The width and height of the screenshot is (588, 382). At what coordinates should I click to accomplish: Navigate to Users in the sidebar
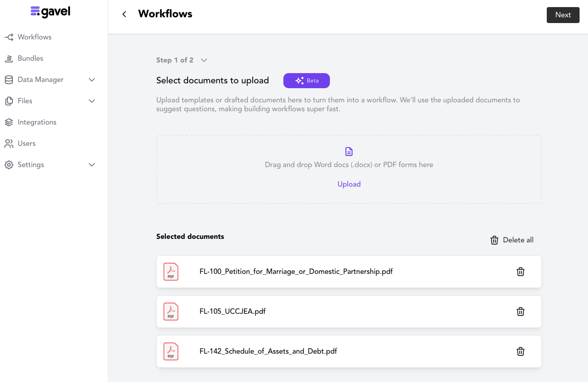[26, 144]
